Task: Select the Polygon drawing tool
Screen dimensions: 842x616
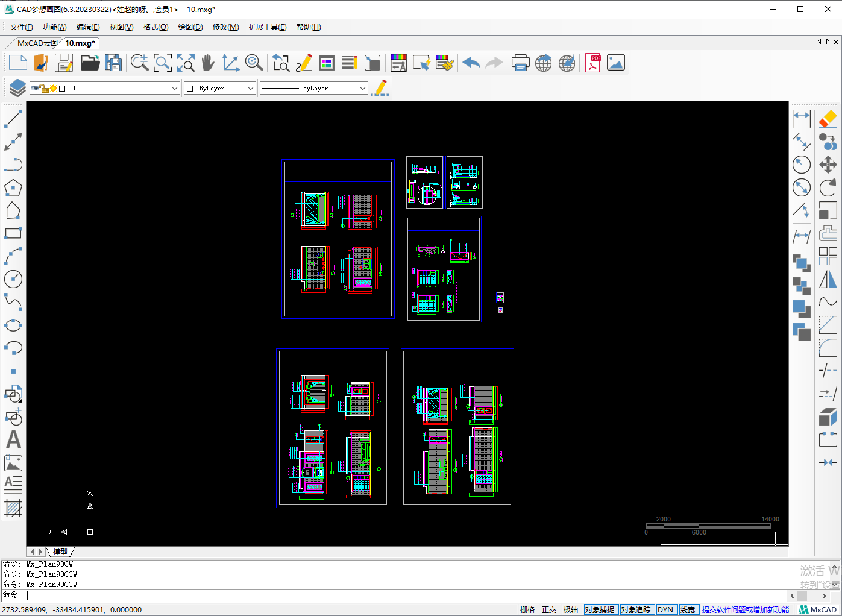Action: pyautogui.click(x=13, y=188)
